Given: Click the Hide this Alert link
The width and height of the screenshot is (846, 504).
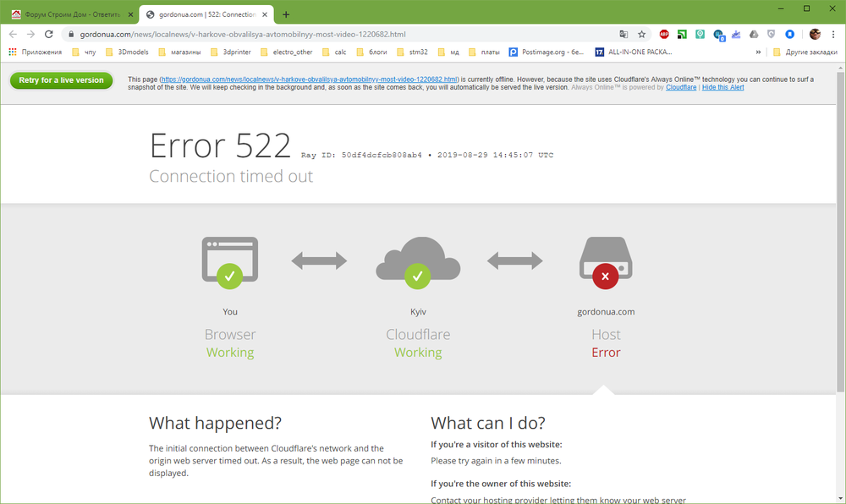Looking at the screenshot, I should point(722,87).
